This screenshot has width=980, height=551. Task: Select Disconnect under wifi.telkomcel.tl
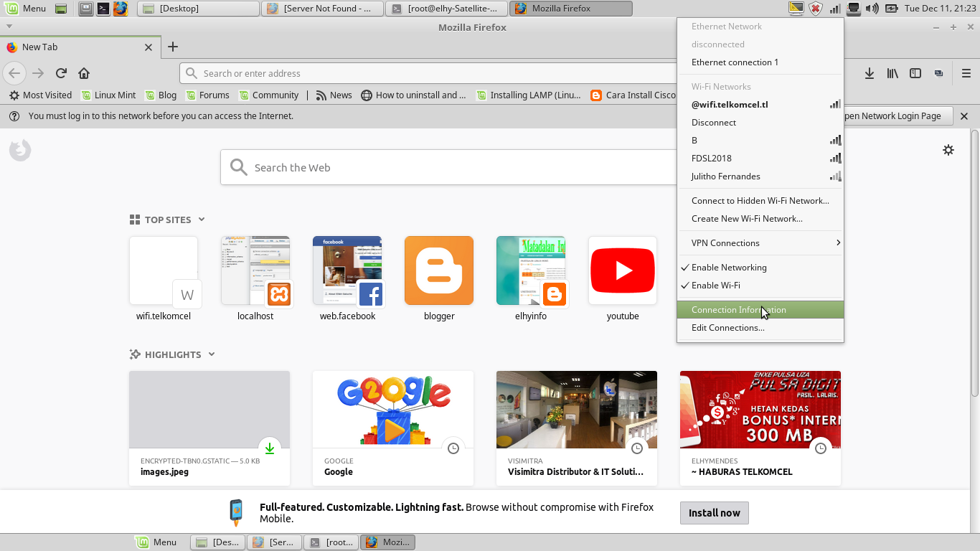760,122
